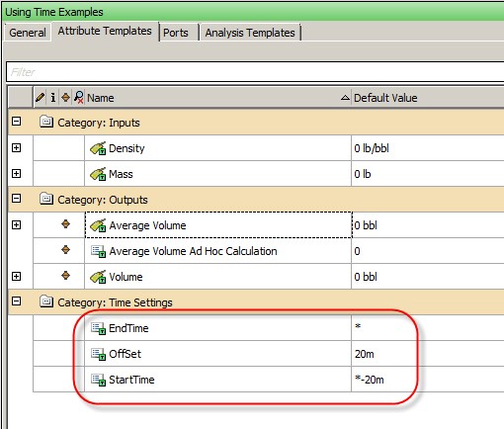Click the StartTime attribute icon
Screen dimensions: 504x429
point(98,380)
